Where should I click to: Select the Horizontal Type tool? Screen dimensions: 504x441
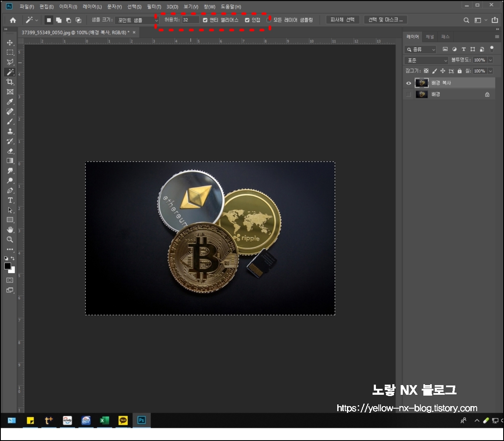tap(10, 200)
